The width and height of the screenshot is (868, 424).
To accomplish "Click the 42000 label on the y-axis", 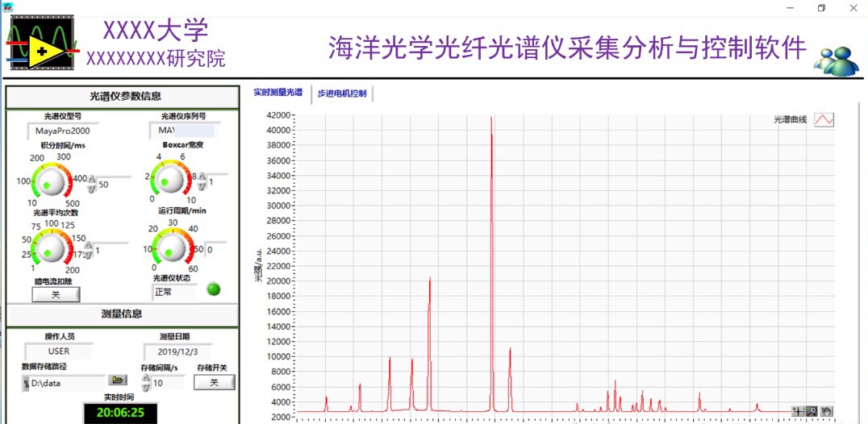I will click(278, 115).
